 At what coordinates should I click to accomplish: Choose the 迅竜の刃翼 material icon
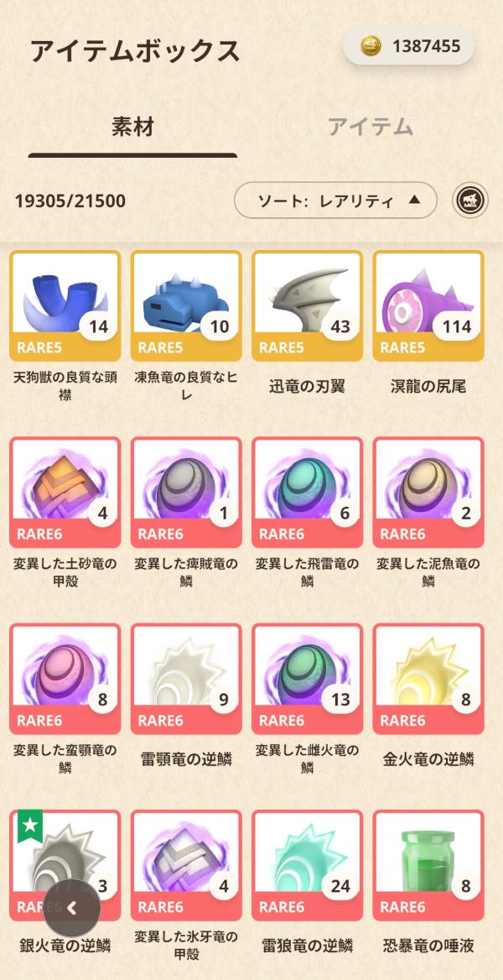(x=308, y=305)
